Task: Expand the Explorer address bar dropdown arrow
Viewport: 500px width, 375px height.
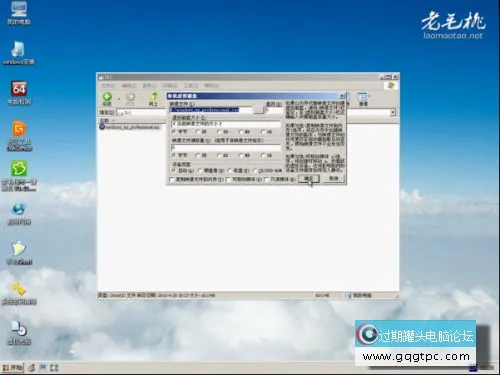Action: click(x=393, y=113)
